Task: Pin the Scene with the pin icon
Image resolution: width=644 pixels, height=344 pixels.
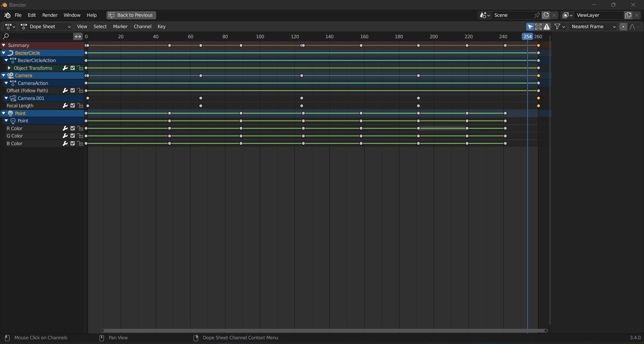Action: tap(537, 15)
